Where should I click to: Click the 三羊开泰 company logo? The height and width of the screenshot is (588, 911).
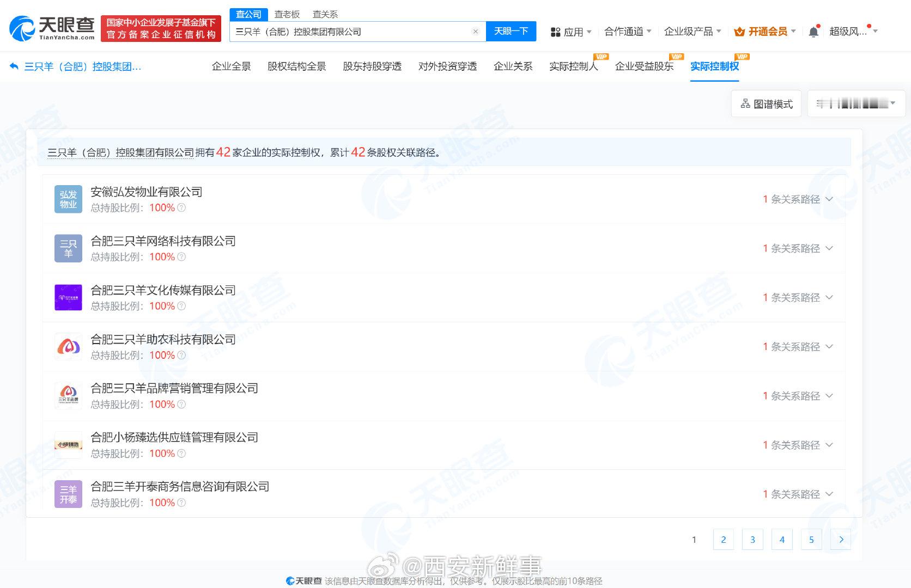68,494
